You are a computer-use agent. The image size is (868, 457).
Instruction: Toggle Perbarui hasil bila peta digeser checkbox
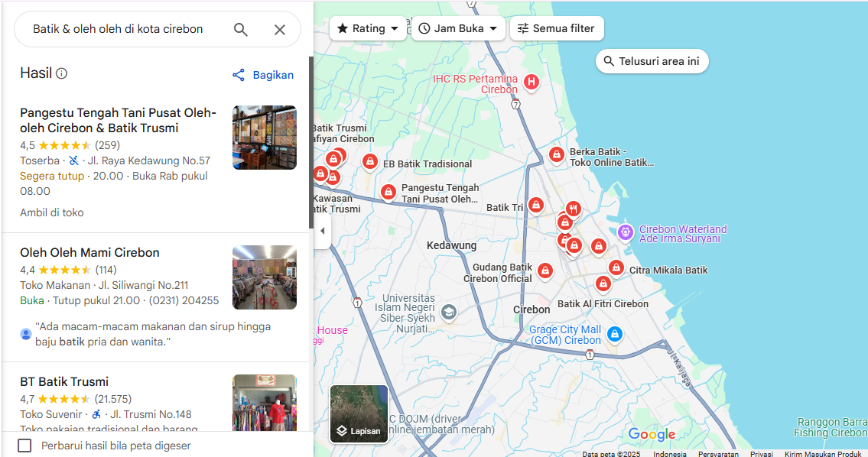click(24, 446)
